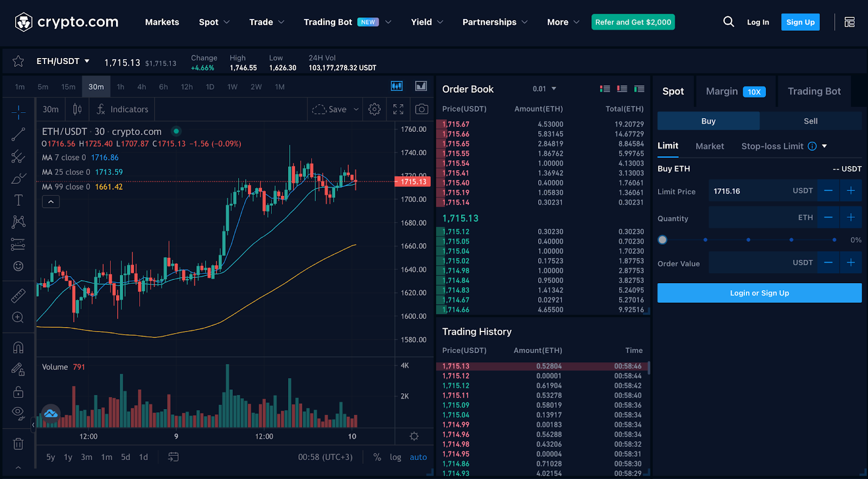The width and height of the screenshot is (868, 479).
Task: Select the Sell side toggle
Action: [810, 121]
